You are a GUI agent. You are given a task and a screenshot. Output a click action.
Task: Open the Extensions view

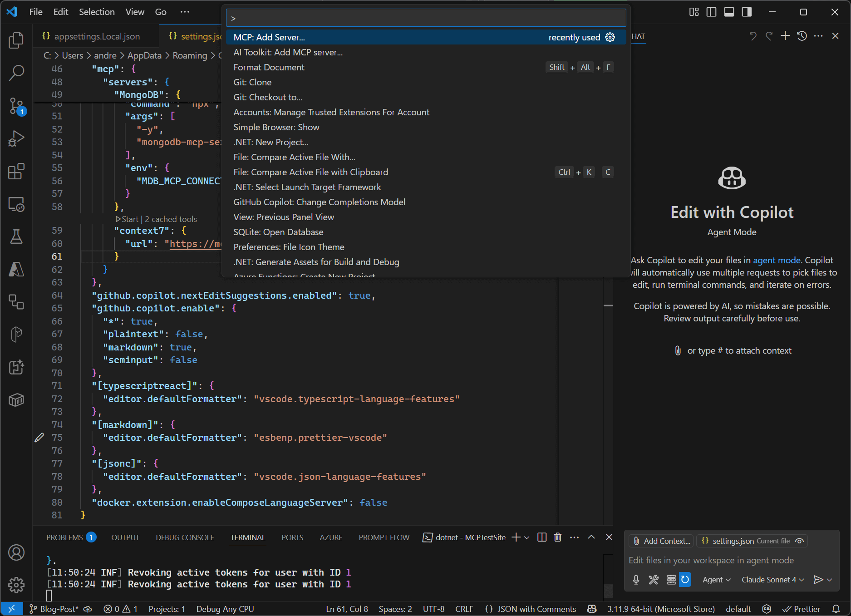tap(16, 172)
